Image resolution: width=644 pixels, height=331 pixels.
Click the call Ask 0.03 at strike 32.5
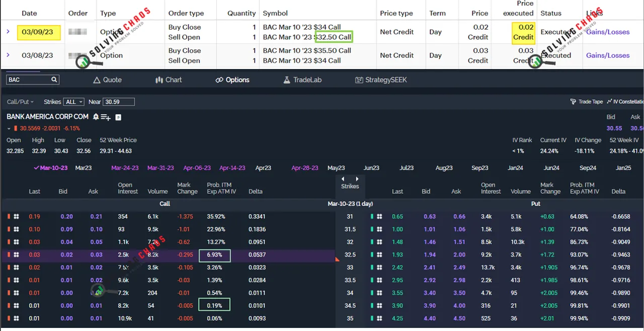pos(97,255)
